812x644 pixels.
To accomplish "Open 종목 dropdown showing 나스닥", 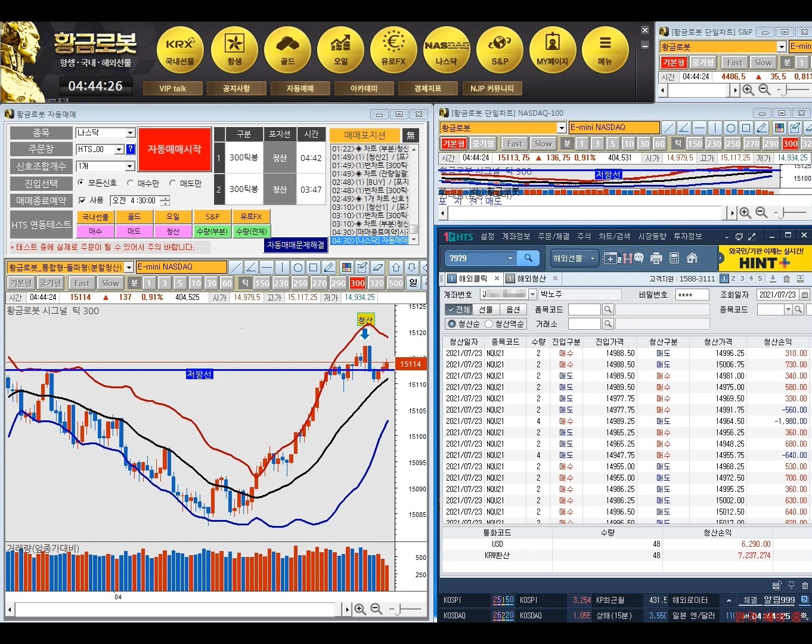I will 130,133.
